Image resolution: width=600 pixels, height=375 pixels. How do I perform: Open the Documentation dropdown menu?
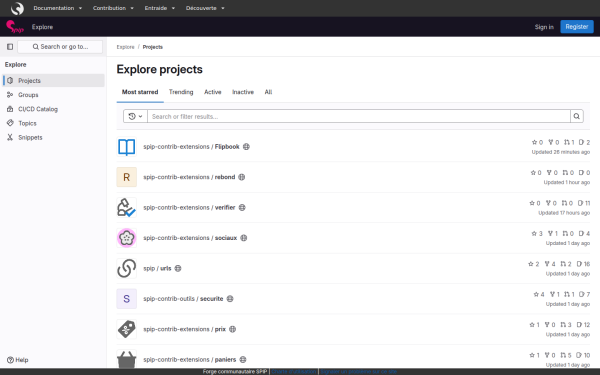(x=57, y=8)
